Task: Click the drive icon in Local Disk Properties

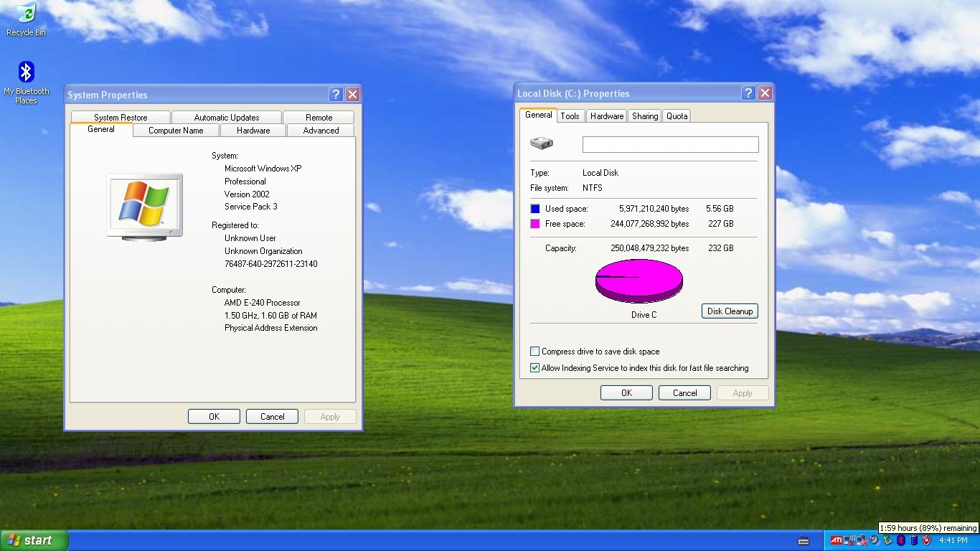Action: [x=542, y=143]
